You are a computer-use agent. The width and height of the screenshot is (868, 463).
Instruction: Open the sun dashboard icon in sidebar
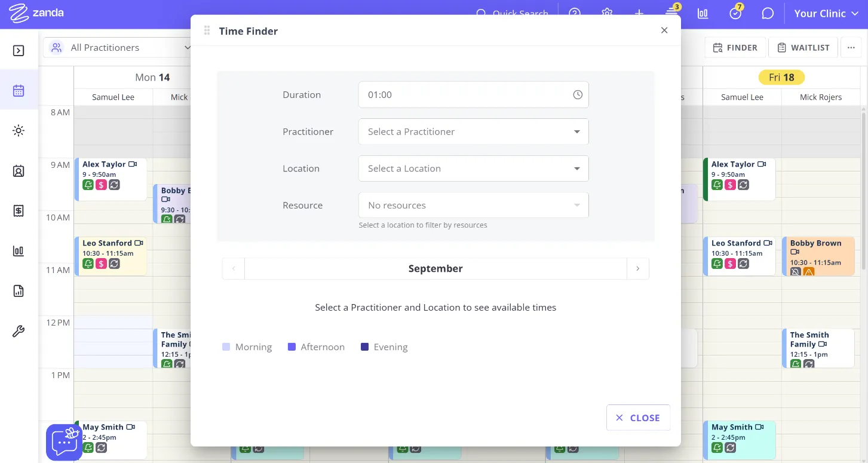19,131
